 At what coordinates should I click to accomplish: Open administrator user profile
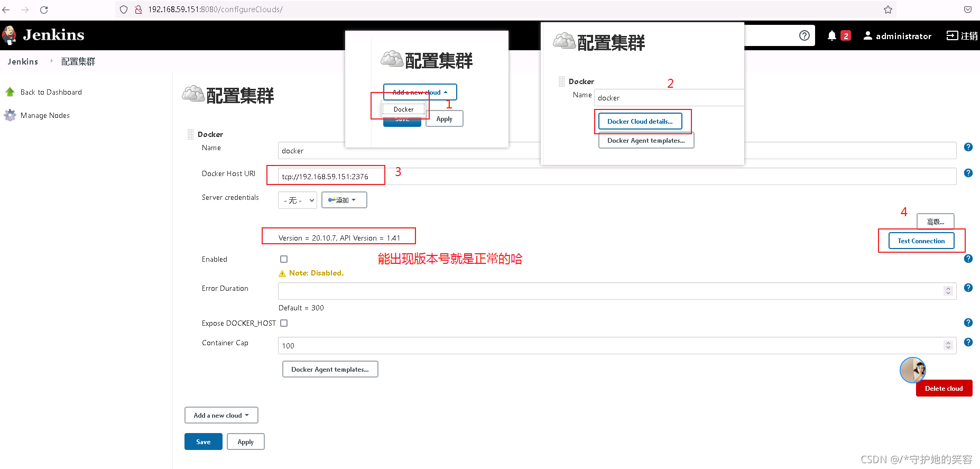tap(897, 36)
